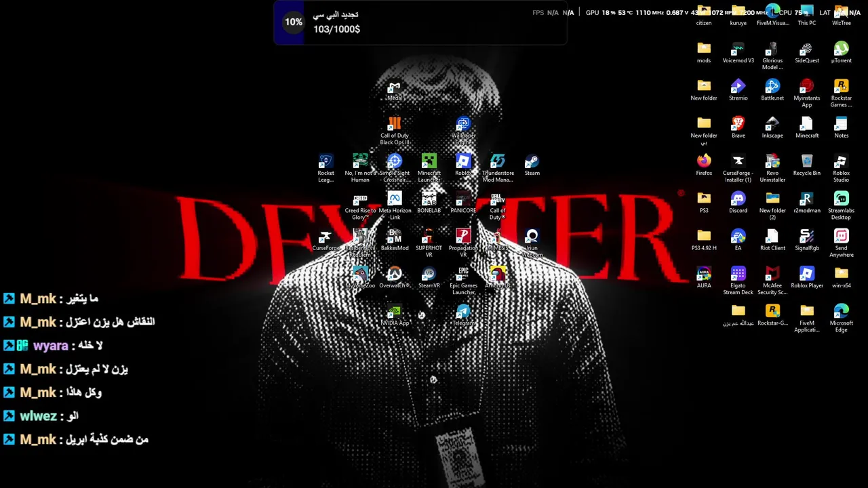Open Iriun Webcam shortcut
The image size is (868, 488).
pos(532,243)
